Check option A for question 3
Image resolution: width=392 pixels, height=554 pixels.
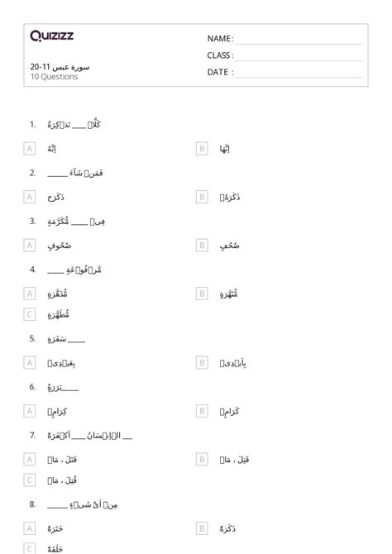(30, 246)
